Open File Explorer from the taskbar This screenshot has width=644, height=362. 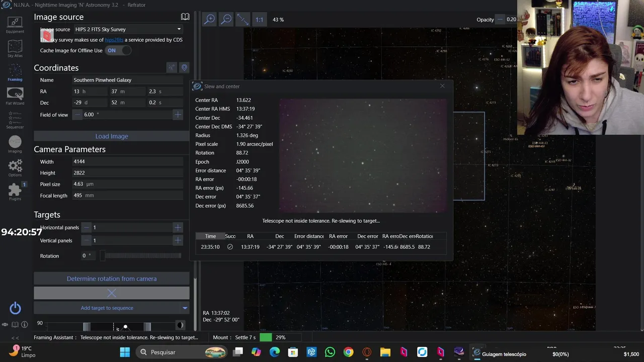(385, 352)
